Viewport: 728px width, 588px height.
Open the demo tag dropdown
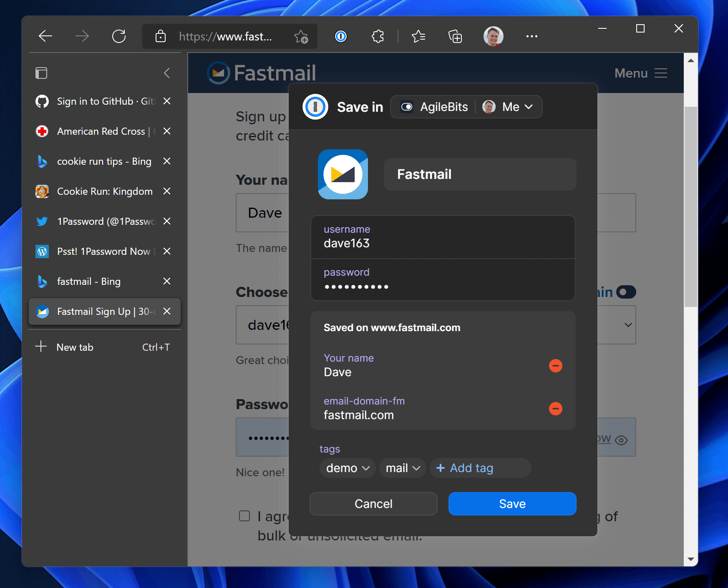pyautogui.click(x=347, y=468)
